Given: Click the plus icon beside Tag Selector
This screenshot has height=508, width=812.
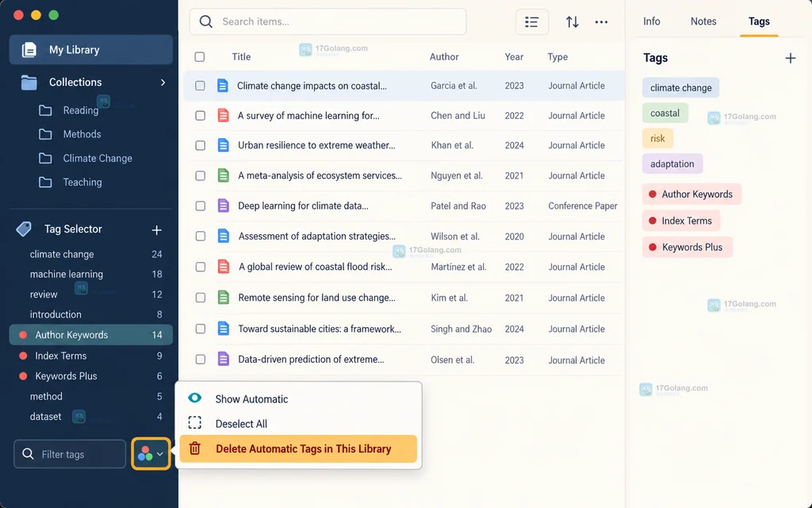Looking at the screenshot, I should pos(156,229).
